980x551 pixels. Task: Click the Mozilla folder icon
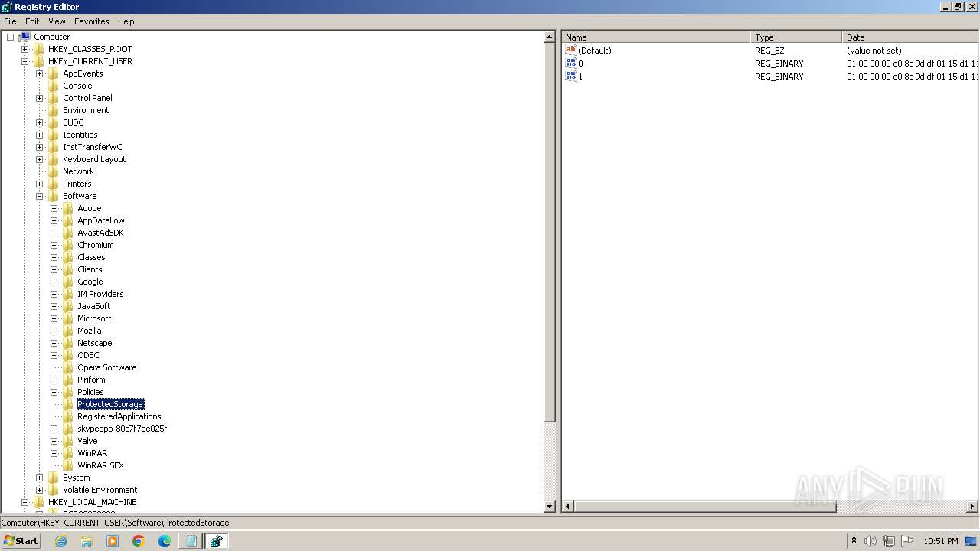click(68, 331)
